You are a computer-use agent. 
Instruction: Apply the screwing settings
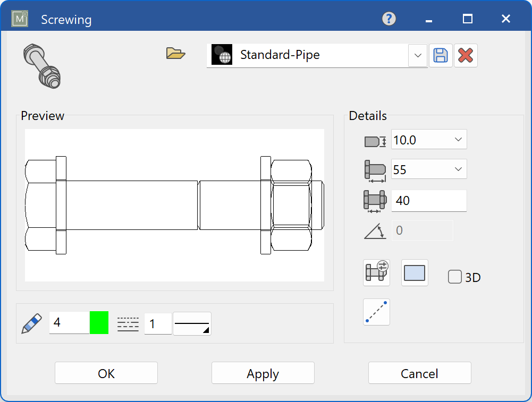pos(263,373)
